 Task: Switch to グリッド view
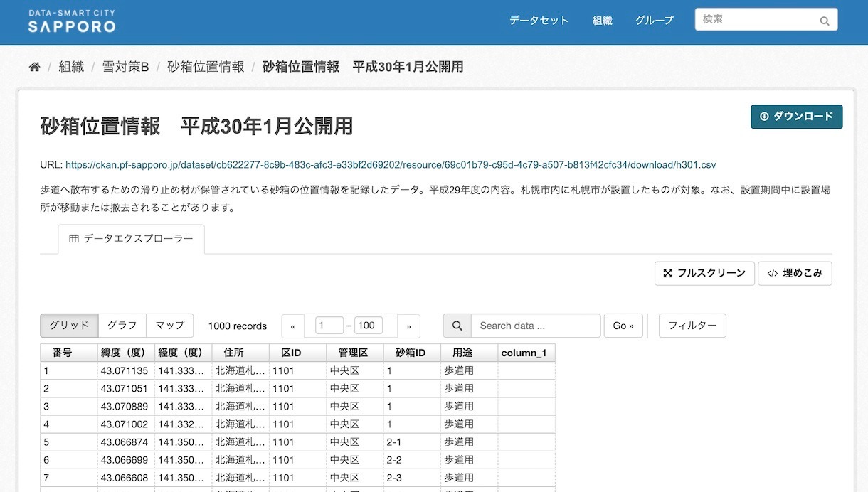[x=69, y=326]
